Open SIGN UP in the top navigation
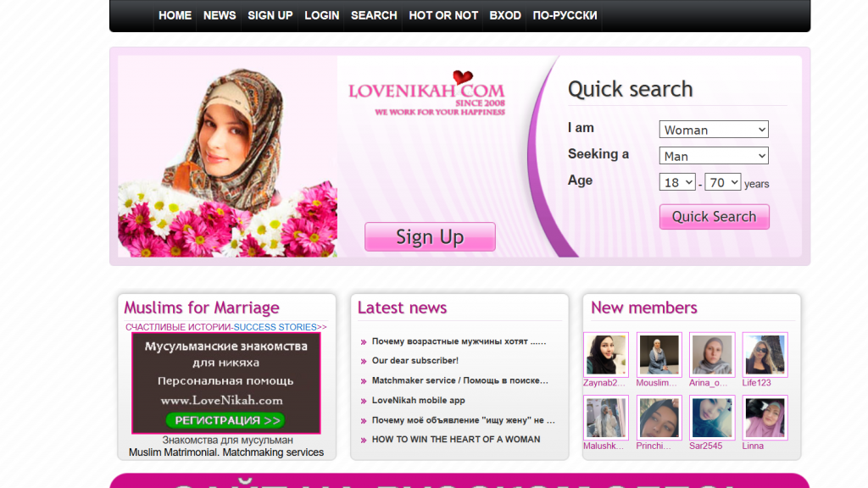 [270, 15]
